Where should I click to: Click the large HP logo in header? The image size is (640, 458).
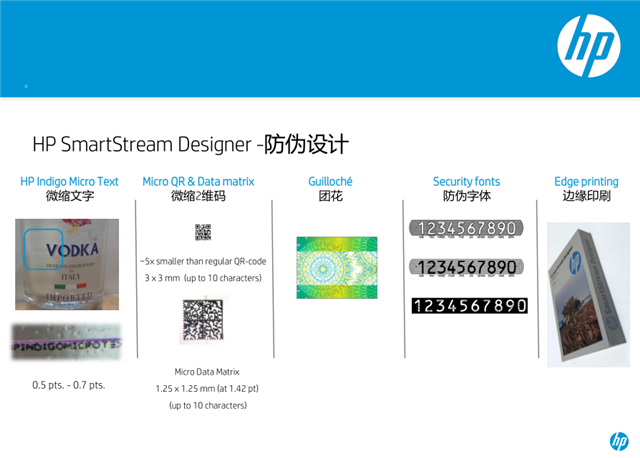[x=589, y=46]
